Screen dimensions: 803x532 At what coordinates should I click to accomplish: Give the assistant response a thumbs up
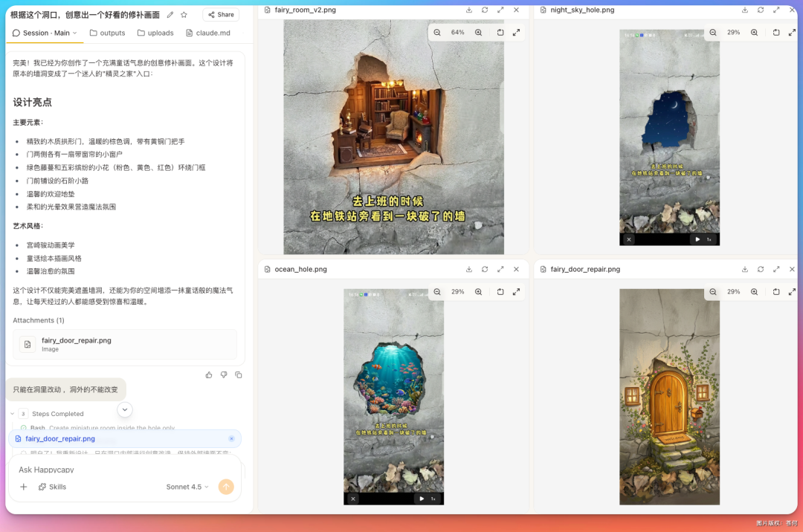[x=209, y=374]
